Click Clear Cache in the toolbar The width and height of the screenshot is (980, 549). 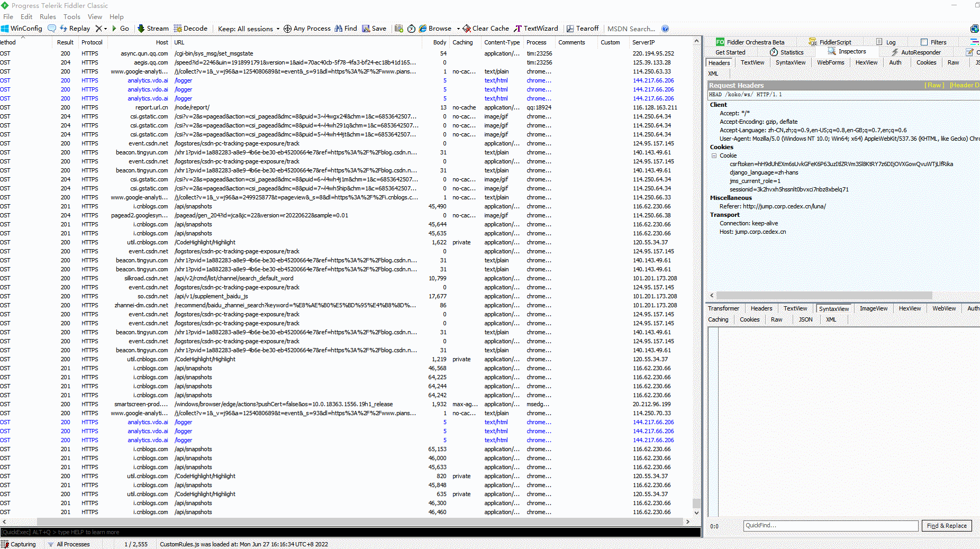(x=486, y=29)
